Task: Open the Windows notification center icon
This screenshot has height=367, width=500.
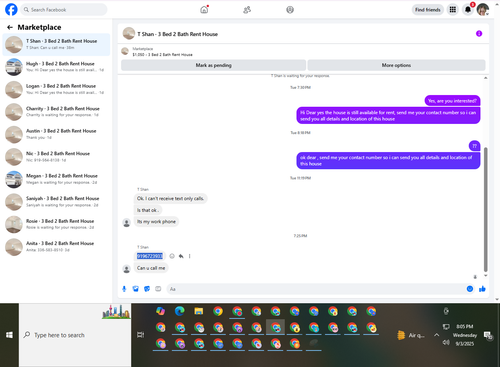Action: pyautogui.click(x=488, y=335)
